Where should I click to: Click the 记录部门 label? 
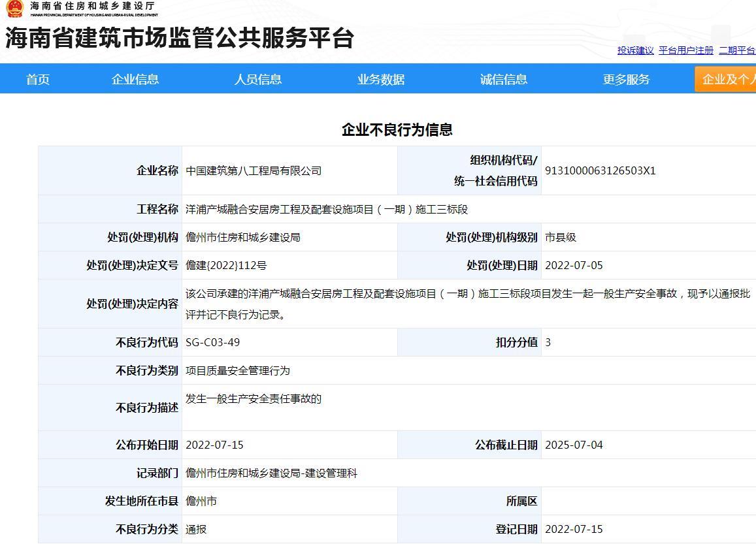click(x=157, y=473)
